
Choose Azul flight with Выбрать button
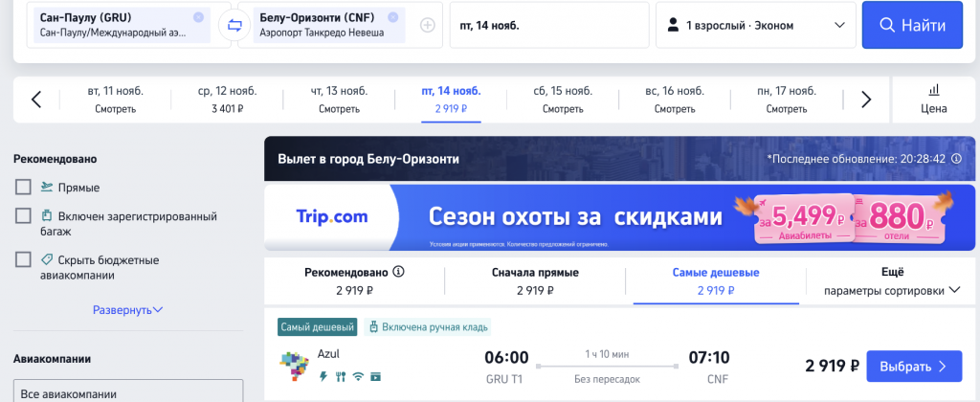tap(914, 367)
